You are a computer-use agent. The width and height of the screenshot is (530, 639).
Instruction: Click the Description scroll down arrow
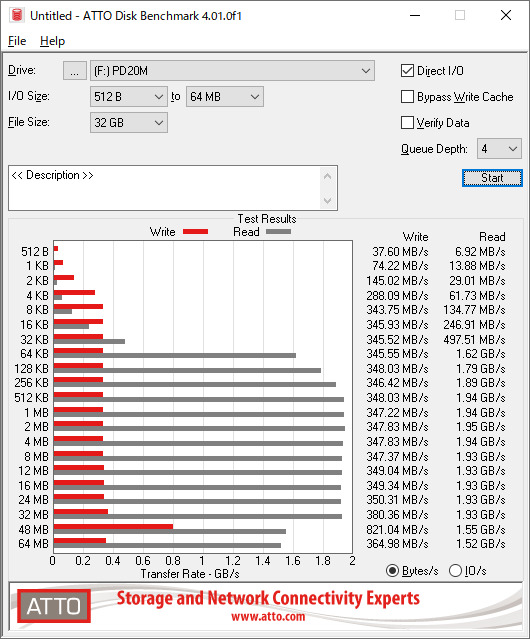coord(328,201)
